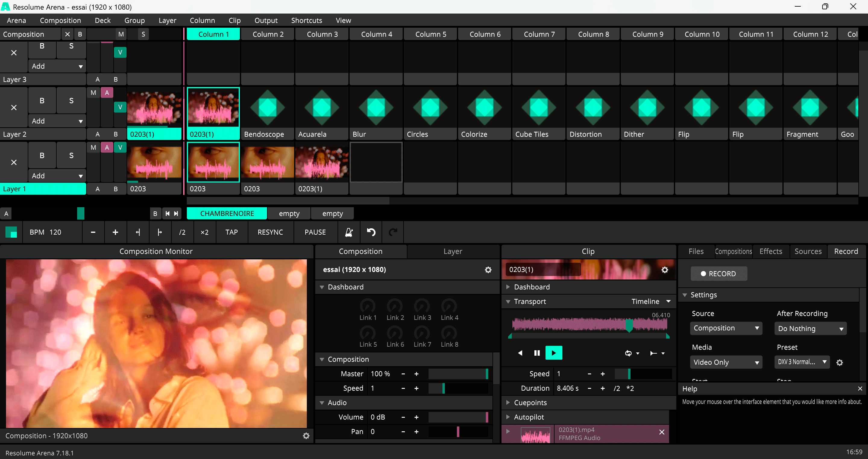This screenshot has height=459, width=868.
Task: Click the TAP tempo button
Action: click(231, 232)
